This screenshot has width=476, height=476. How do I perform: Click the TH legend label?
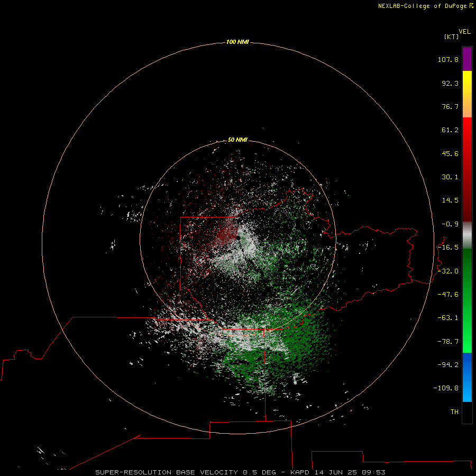point(454,412)
